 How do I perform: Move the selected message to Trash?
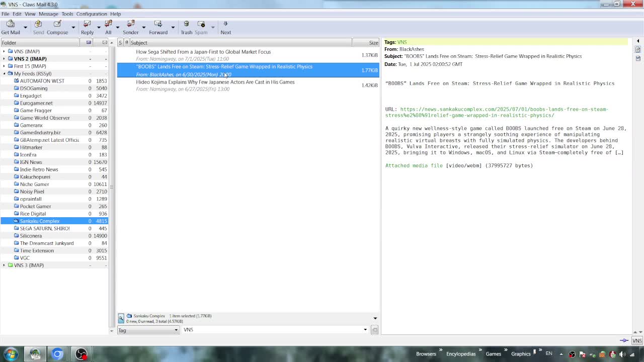point(186,28)
